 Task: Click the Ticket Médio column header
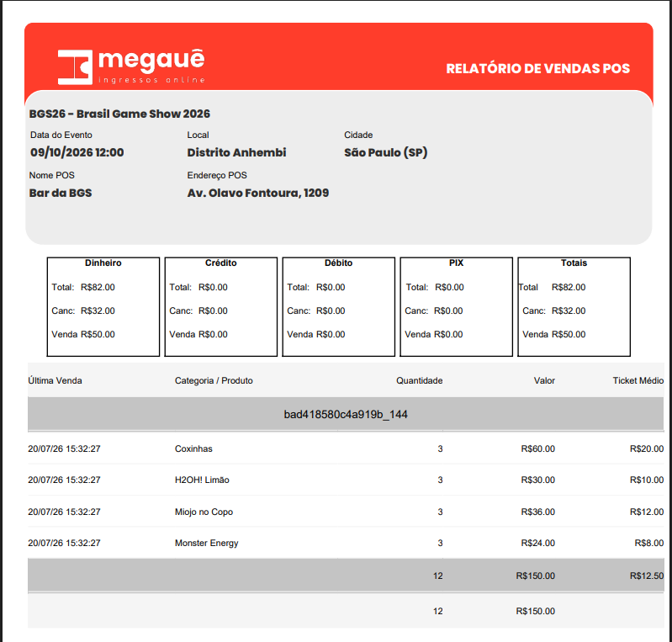638,380
